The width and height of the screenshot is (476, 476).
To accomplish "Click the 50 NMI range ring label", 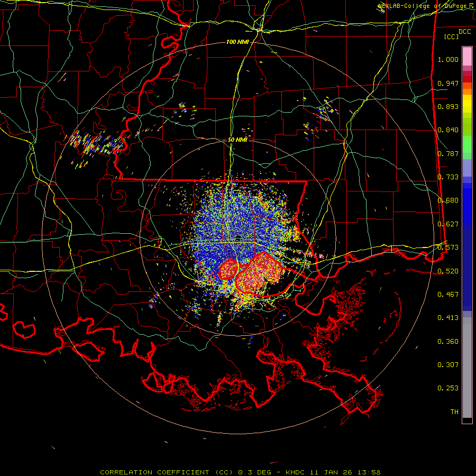I will 237,140.
